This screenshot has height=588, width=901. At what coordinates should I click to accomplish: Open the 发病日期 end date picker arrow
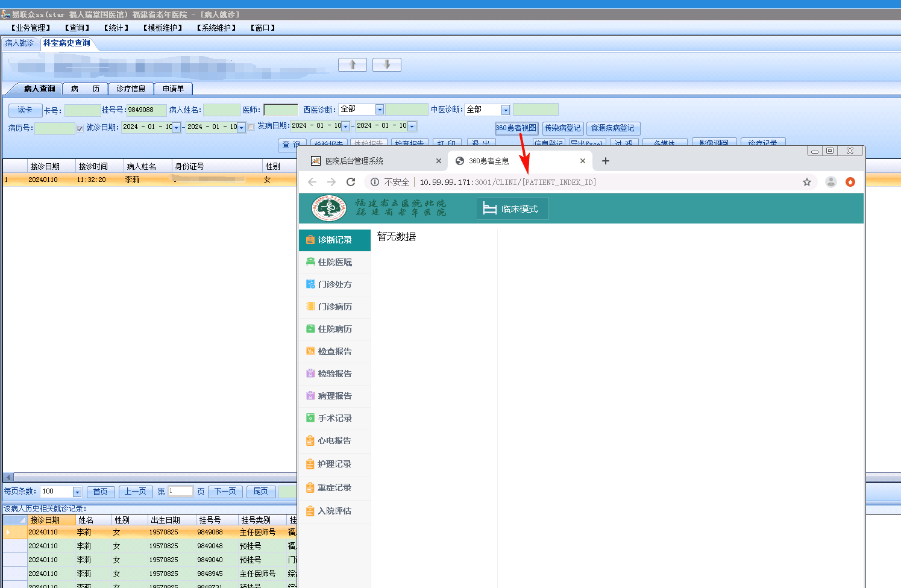[x=412, y=126]
